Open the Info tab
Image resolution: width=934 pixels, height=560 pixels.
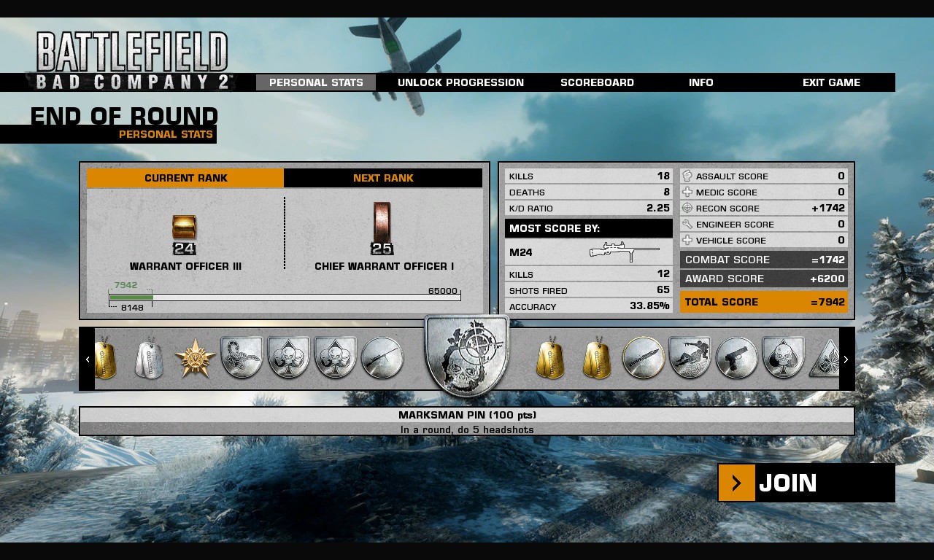[701, 82]
